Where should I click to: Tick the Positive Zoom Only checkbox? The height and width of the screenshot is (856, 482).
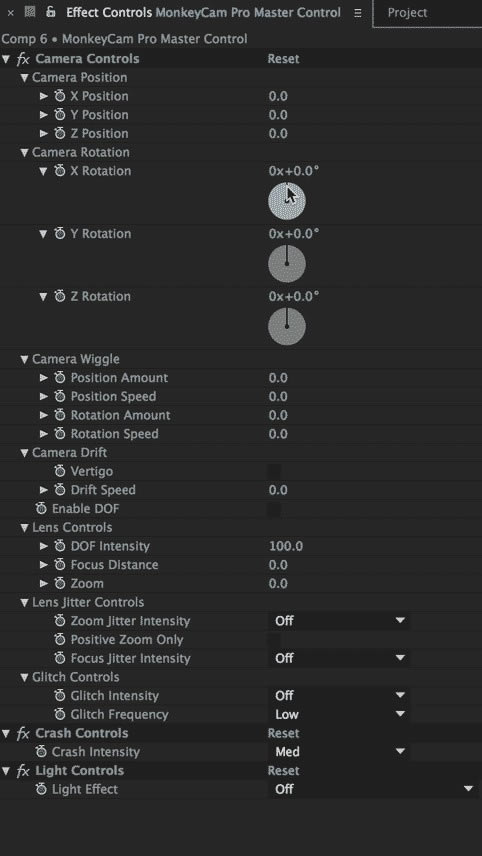pyautogui.click(x=275, y=640)
